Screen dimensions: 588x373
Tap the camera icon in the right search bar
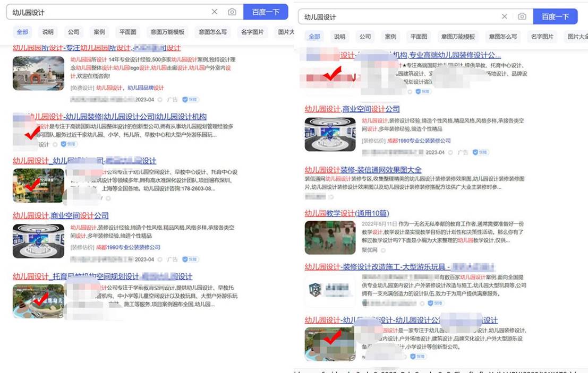tap(522, 16)
